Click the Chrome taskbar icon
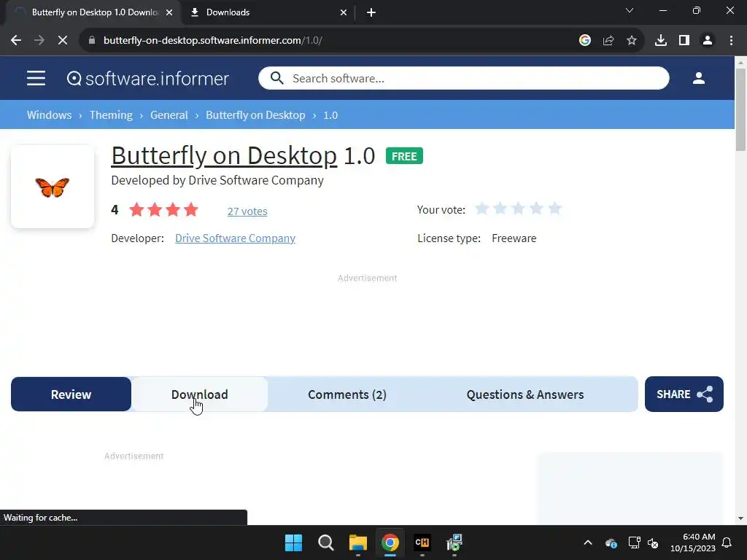 coord(390,542)
